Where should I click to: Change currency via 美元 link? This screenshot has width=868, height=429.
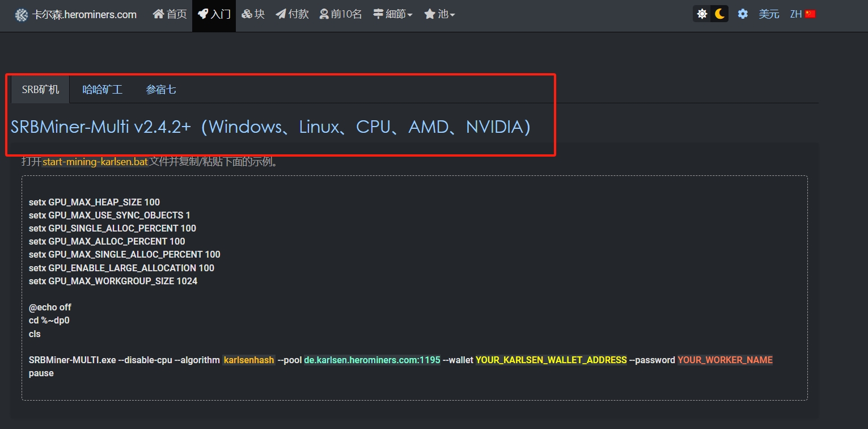[769, 14]
